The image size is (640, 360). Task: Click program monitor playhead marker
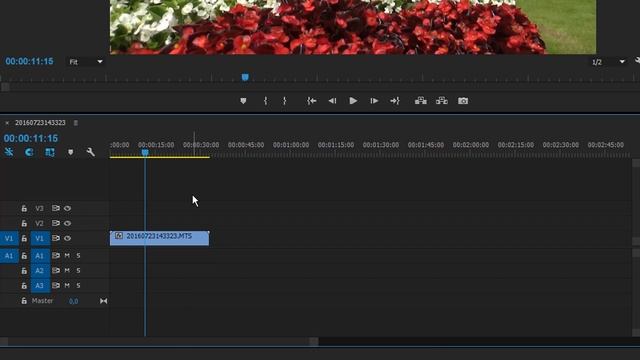coord(245,77)
